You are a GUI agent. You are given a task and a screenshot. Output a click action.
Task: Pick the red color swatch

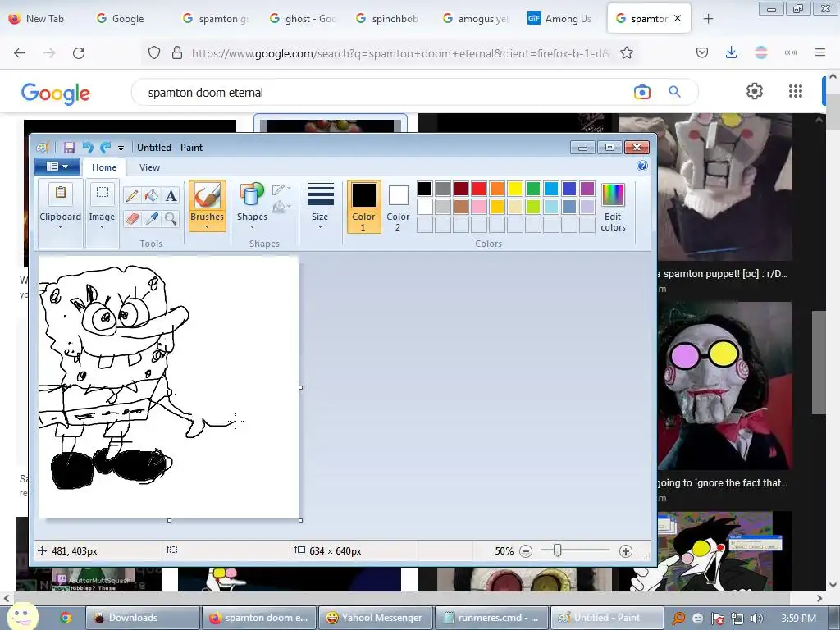click(479, 189)
